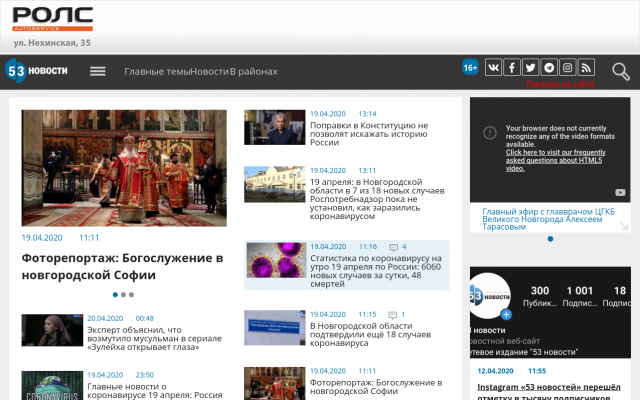640x400 pixels.
Task: Click woman in headscarf thumbnail
Action: coord(52,330)
